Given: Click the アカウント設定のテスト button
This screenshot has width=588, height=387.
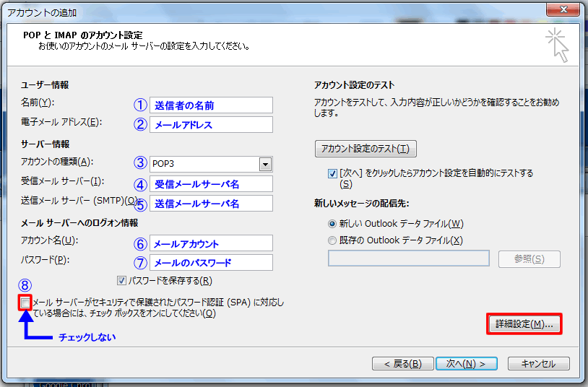Looking at the screenshot, I should (366, 149).
